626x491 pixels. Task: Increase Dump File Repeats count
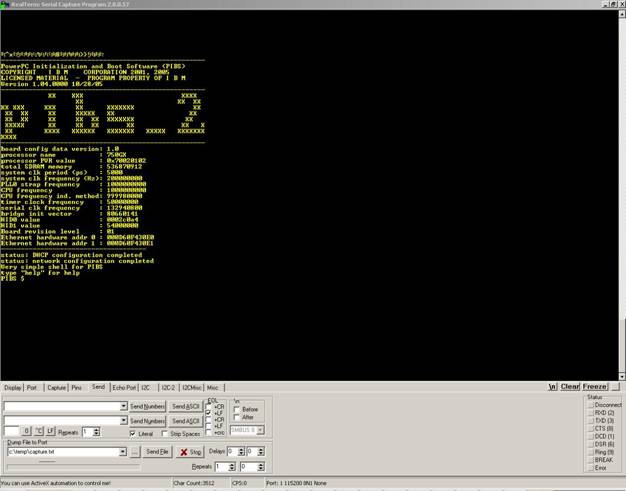point(232,464)
